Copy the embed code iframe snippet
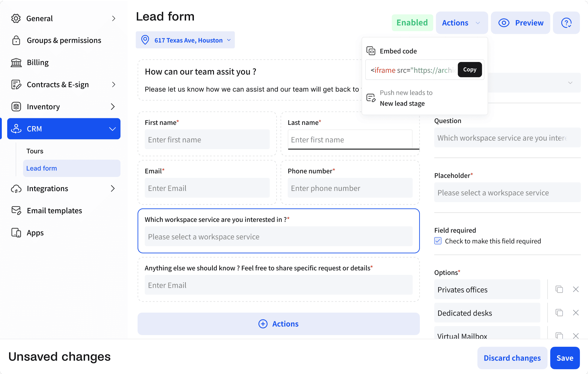Viewport: 588px width, 374px height. (x=470, y=69)
